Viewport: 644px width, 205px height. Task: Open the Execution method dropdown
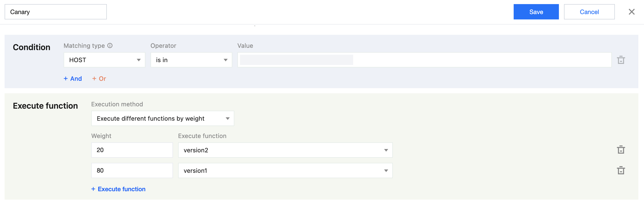tap(163, 119)
